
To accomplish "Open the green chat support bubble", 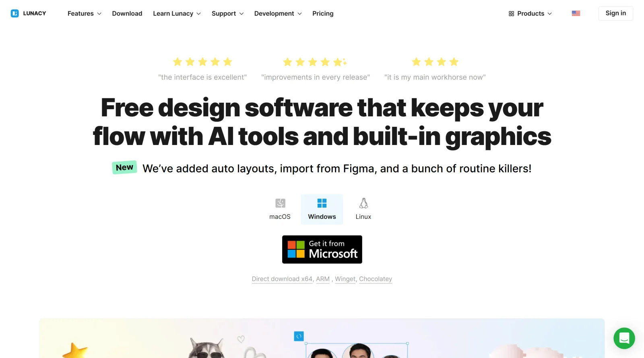I will coord(624,338).
